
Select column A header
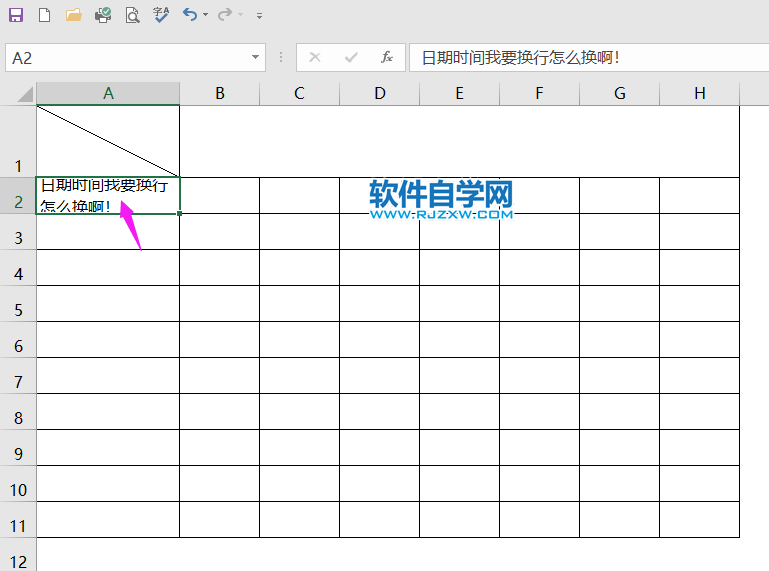click(108, 93)
